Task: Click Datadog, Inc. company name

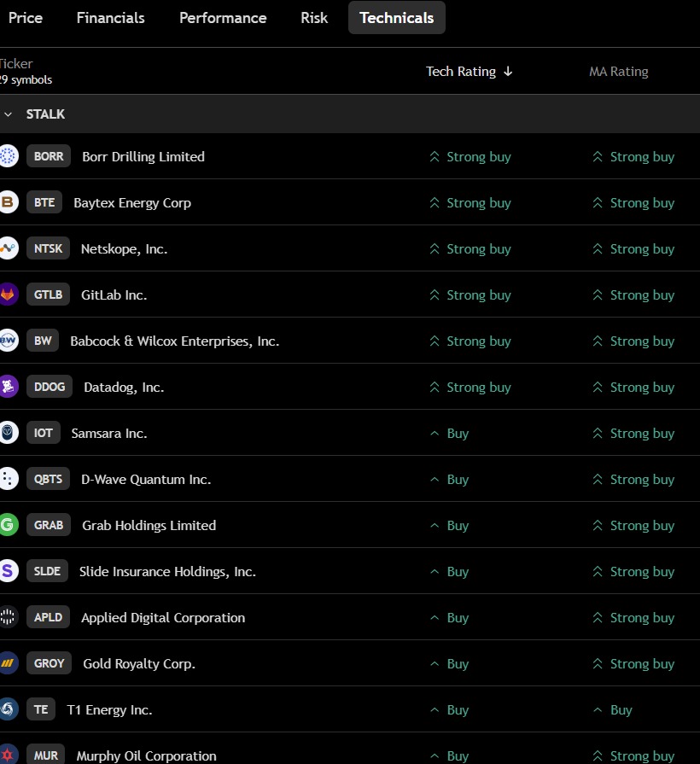Action: click(124, 387)
